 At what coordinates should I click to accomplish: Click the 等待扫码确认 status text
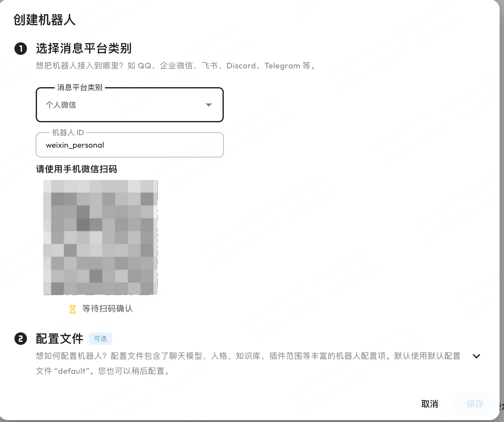tap(108, 309)
